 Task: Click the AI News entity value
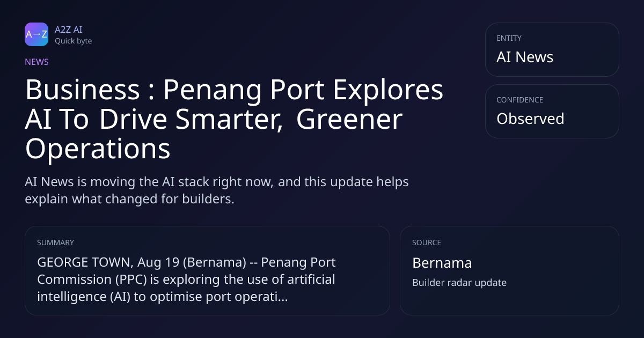click(524, 57)
